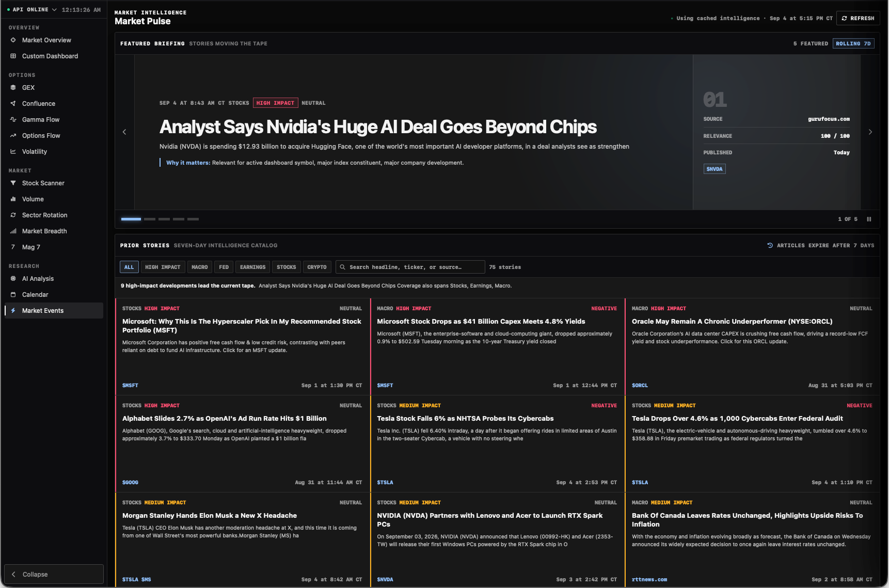Open Microsoft Hyperscaler Pick story
The height and width of the screenshot is (588, 889).
[x=242, y=326]
